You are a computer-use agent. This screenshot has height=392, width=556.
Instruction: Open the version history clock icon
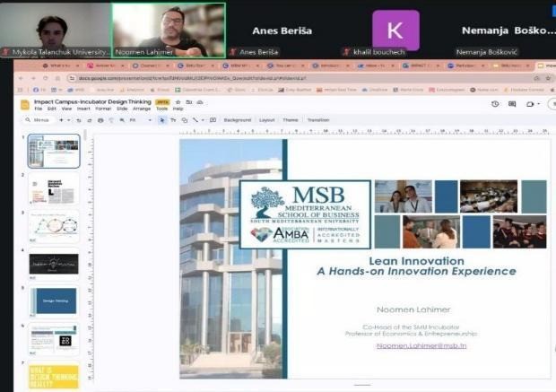click(x=495, y=105)
